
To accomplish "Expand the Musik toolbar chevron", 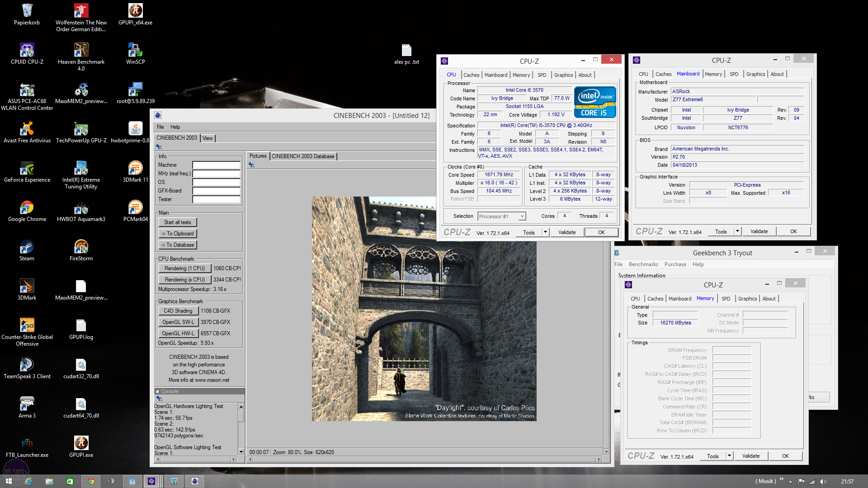I will click(782, 479).
